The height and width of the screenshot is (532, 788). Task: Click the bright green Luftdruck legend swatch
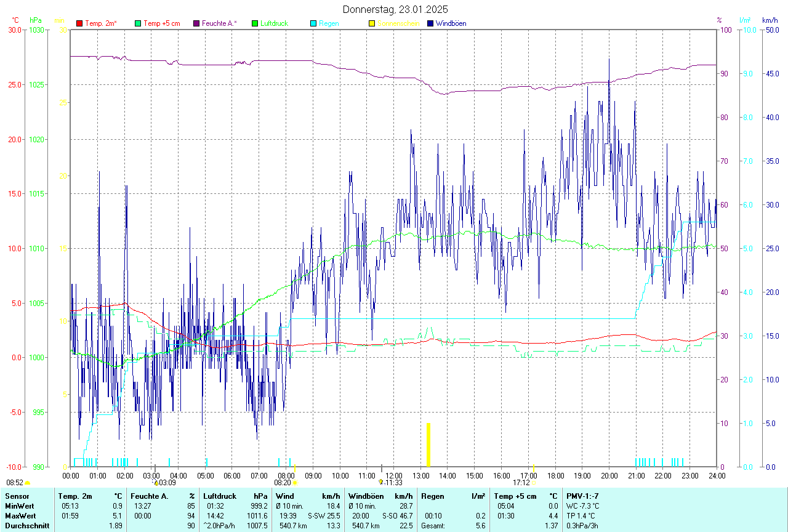(255, 23)
